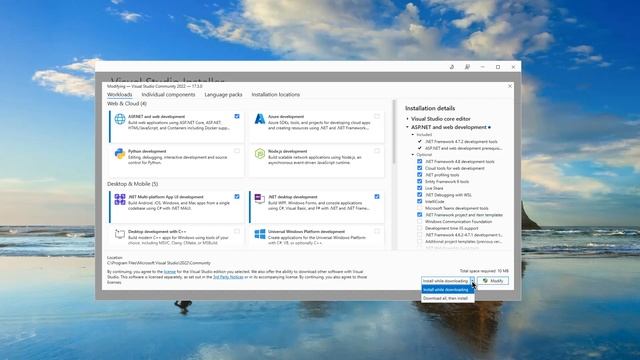
Task: Check Additional project templates (previous versions)
Action: coord(420,241)
